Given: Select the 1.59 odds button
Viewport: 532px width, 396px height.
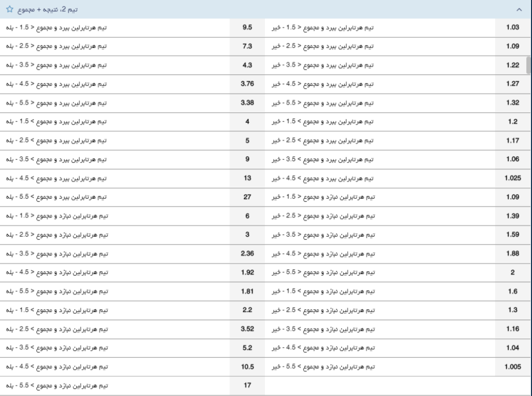Looking at the screenshot, I should (512, 234).
